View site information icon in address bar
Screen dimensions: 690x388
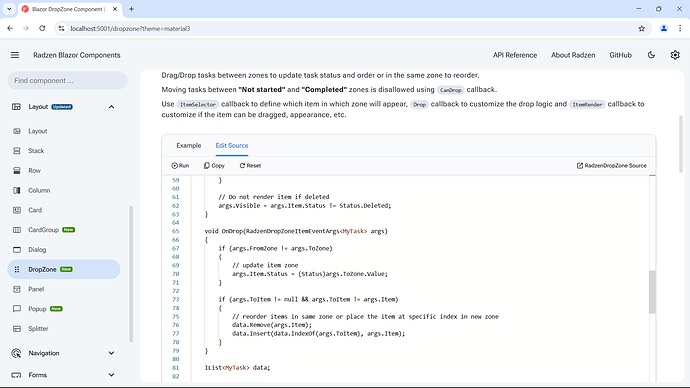click(x=61, y=29)
